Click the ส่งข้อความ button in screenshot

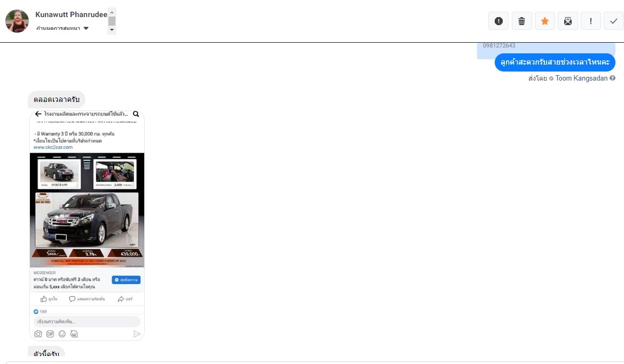tap(126, 280)
